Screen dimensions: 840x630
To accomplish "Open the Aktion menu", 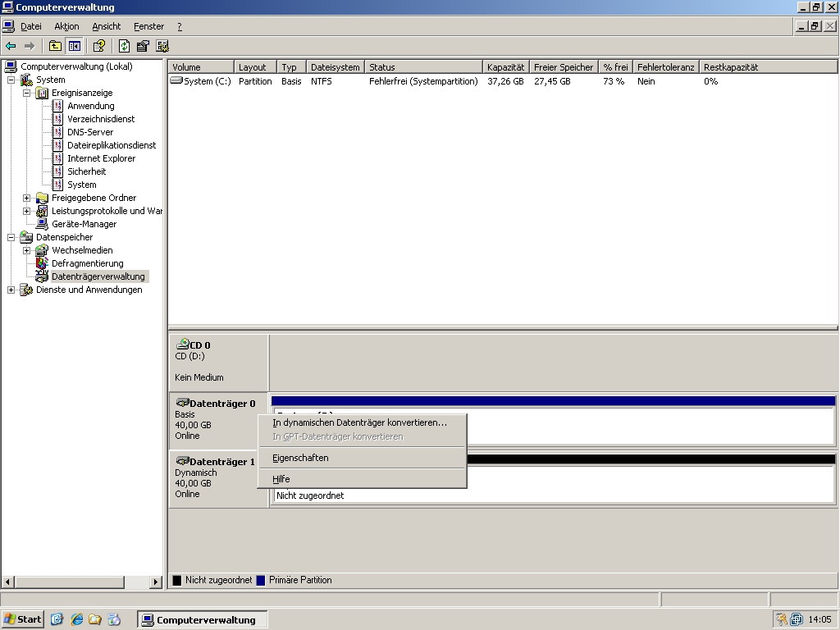I will pyautogui.click(x=66, y=26).
